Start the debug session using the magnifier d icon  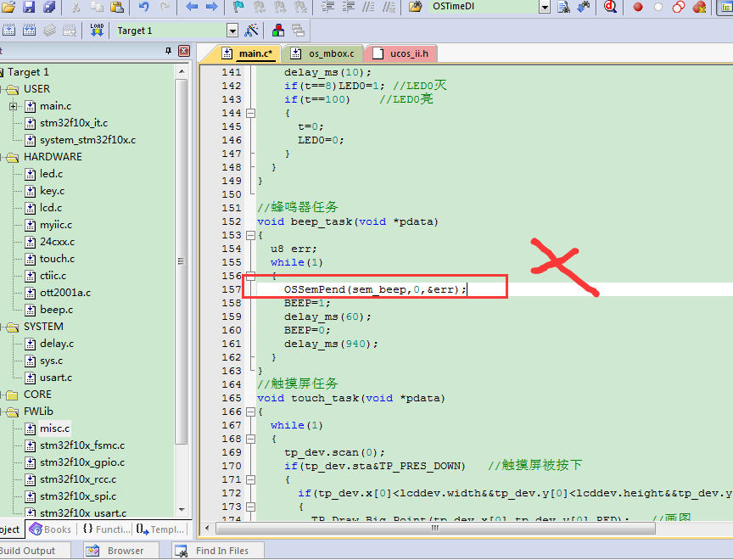coord(610,7)
